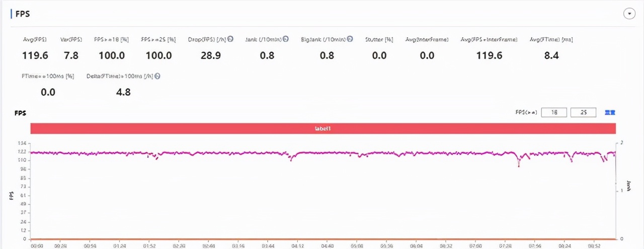Click the Jank axis label on chart's right
This screenshot has height=249, width=644.
coord(629,185)
